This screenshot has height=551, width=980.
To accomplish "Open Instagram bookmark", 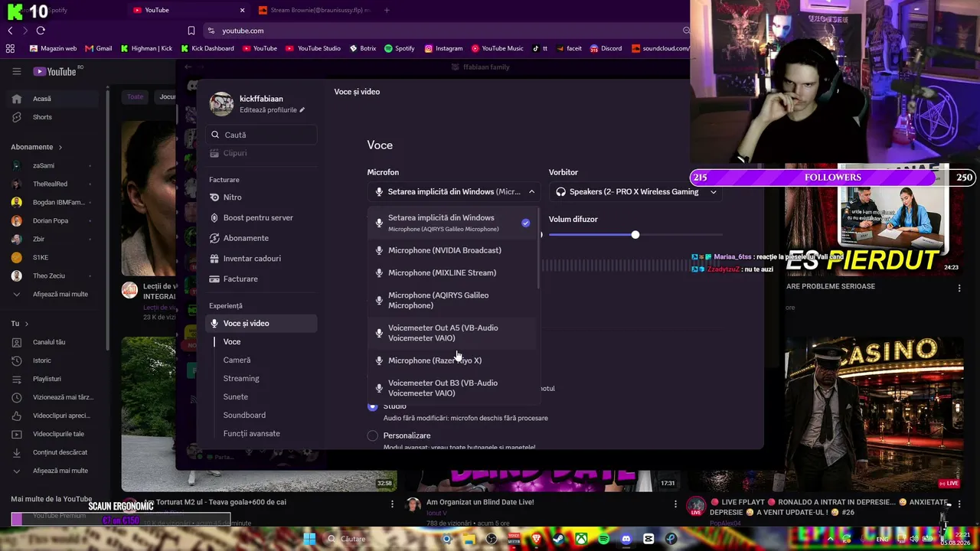I will tap(443, 48).
